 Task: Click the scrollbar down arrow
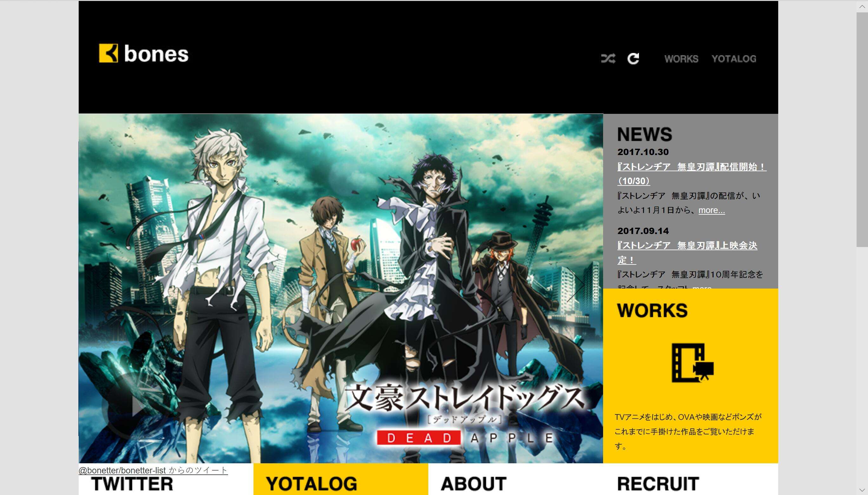pyautogui.click(x=862, y=490)
